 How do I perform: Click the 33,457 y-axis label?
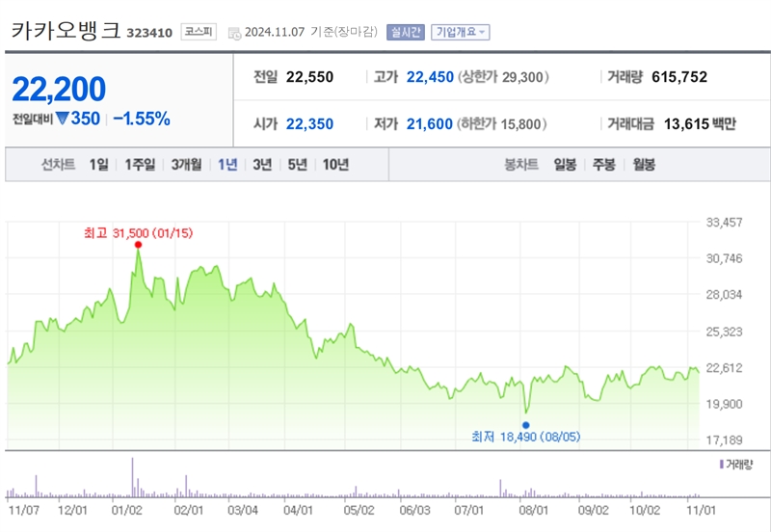click(x=725, y=223)
